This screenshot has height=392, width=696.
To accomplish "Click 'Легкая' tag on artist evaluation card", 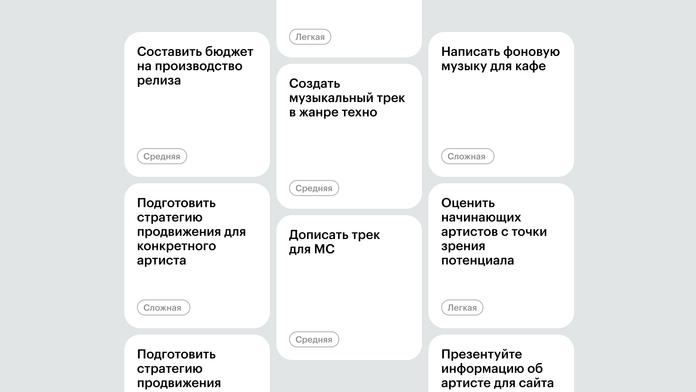I will click(462, 308).
